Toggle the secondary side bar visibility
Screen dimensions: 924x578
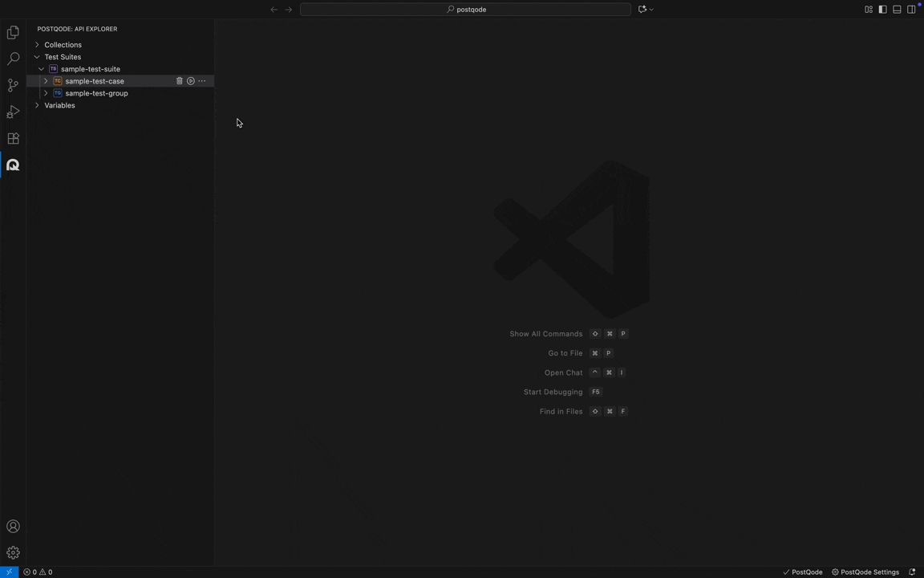click(x=911, y=10)
